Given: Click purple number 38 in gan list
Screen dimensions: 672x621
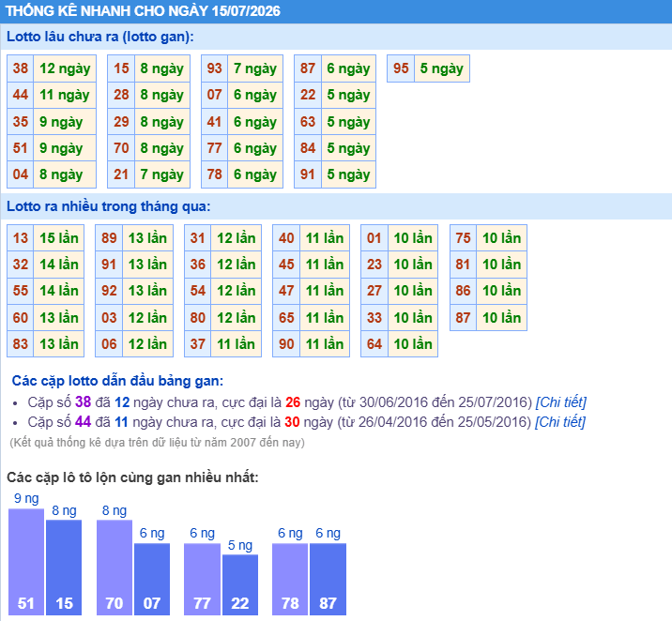Looking at the screenshot, I should 84,402.
